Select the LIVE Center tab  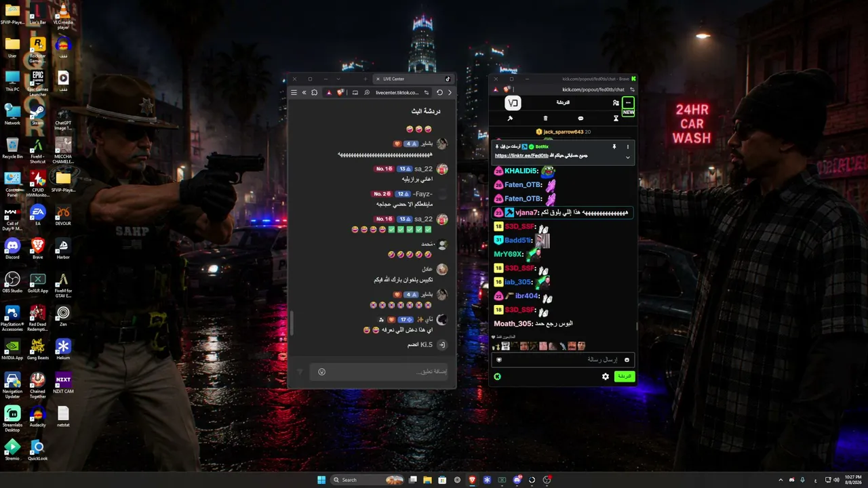click(413, 79)
